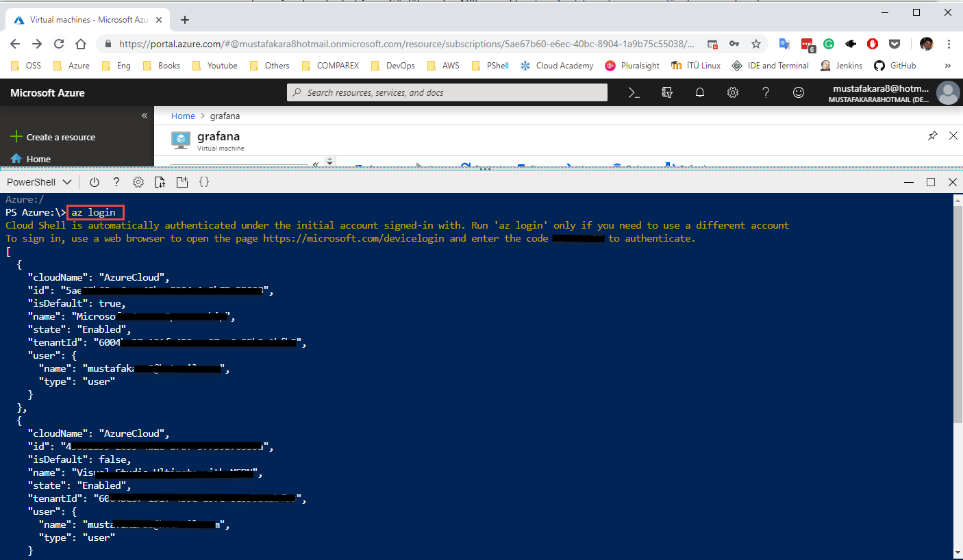Open the Directory and subscription filter icon
This screenshot has height=560, width=963.
tap(667, 92)
